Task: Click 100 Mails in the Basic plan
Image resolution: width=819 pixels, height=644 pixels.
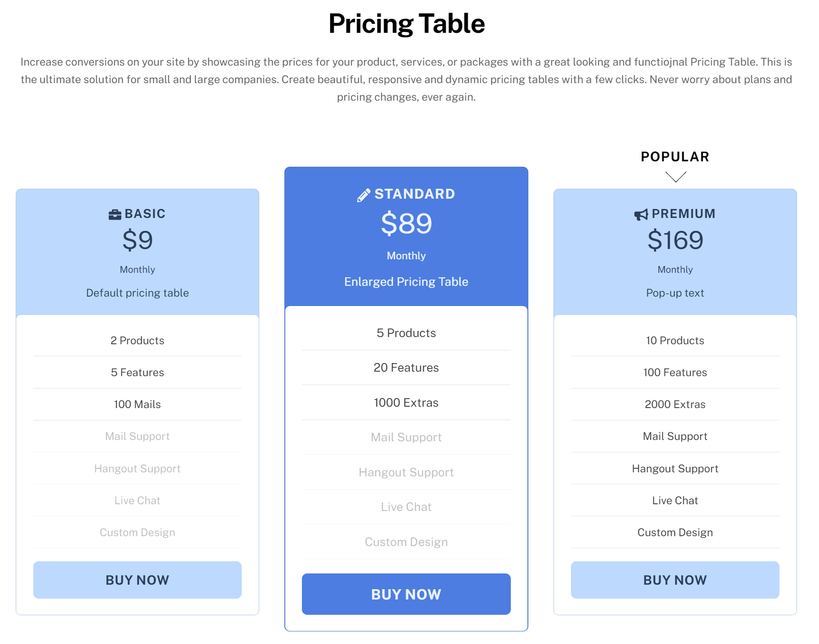Action: 137,404
